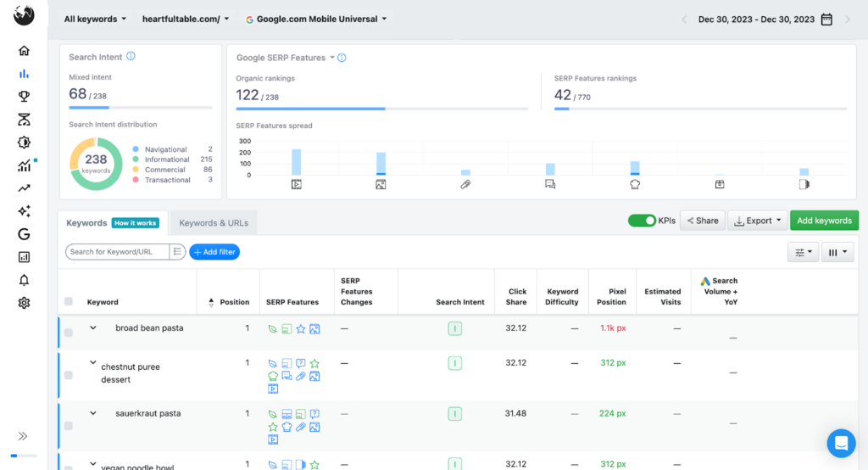Open settings gear in sidebar
The height and width of the screenshot is (470, 868).
(x=24, y=303)
